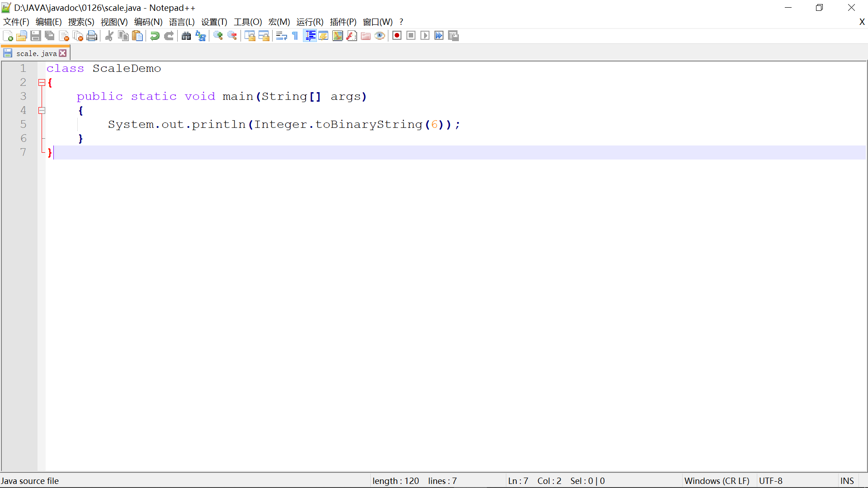
Task: Click the Run macro icon in toolbar
Action: point(425,36)
